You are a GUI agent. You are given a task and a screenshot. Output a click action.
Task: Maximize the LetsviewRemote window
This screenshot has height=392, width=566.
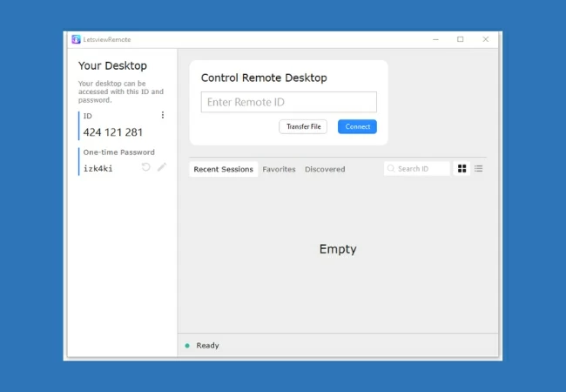(461, 39)
